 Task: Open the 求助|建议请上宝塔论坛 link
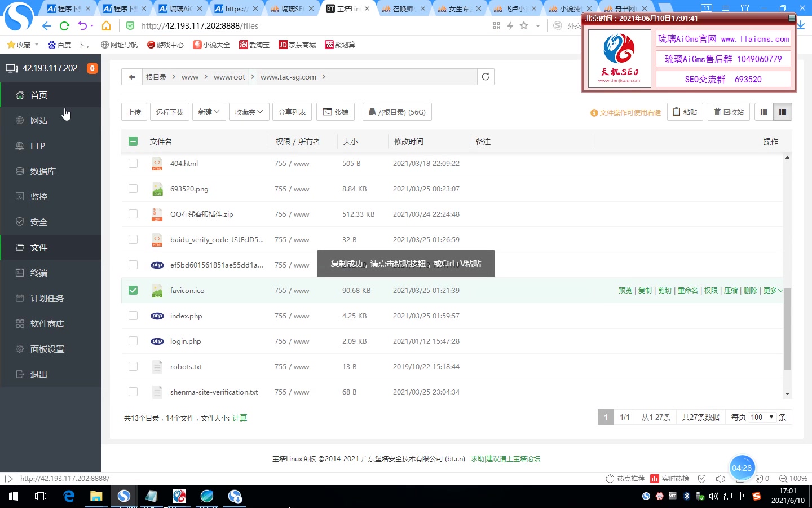[506, 458]
